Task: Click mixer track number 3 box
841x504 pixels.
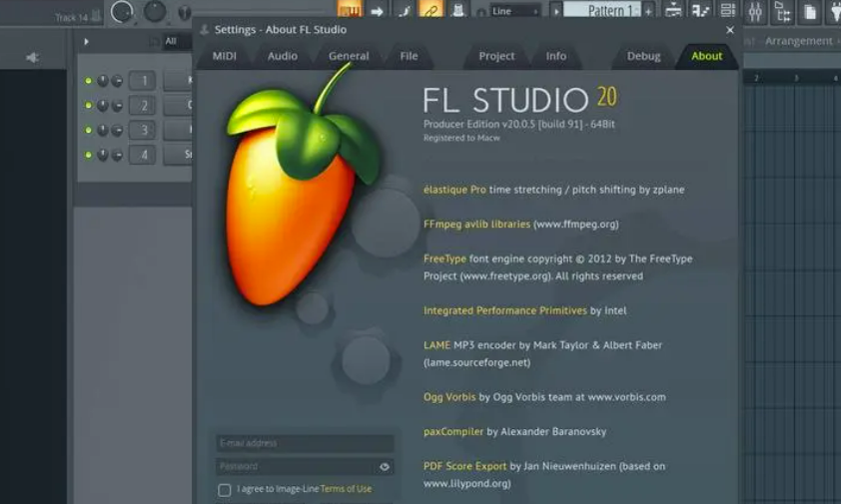Action: point(143,130)
